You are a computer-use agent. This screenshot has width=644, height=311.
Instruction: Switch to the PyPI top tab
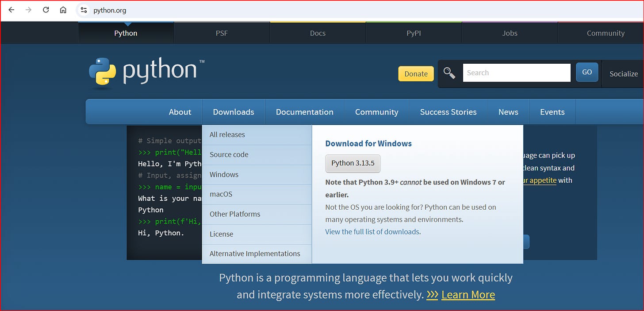(414, 33)
